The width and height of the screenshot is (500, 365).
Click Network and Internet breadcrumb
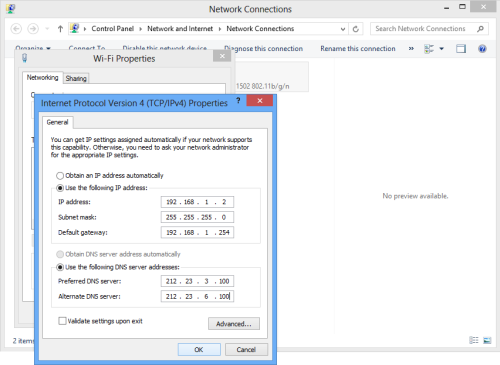point(180,29)
